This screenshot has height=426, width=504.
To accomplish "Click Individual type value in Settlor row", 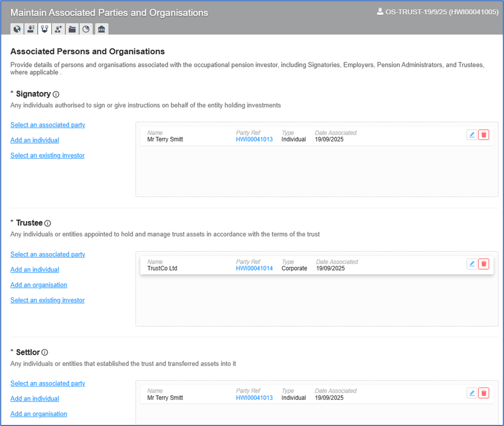I will click(x=294, y=398).
